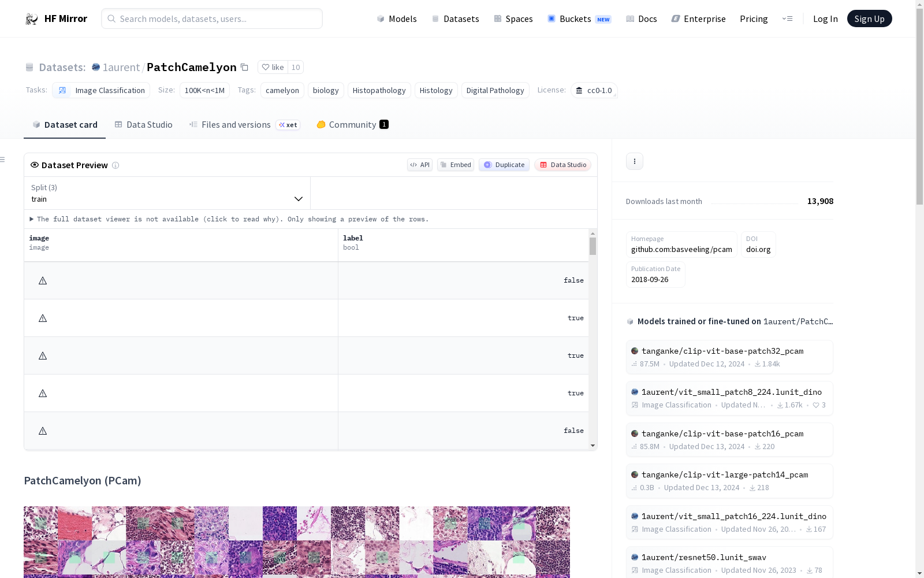Screen dimensions: 924x578
Task: Click the label column header
Action: click(463, 245)
